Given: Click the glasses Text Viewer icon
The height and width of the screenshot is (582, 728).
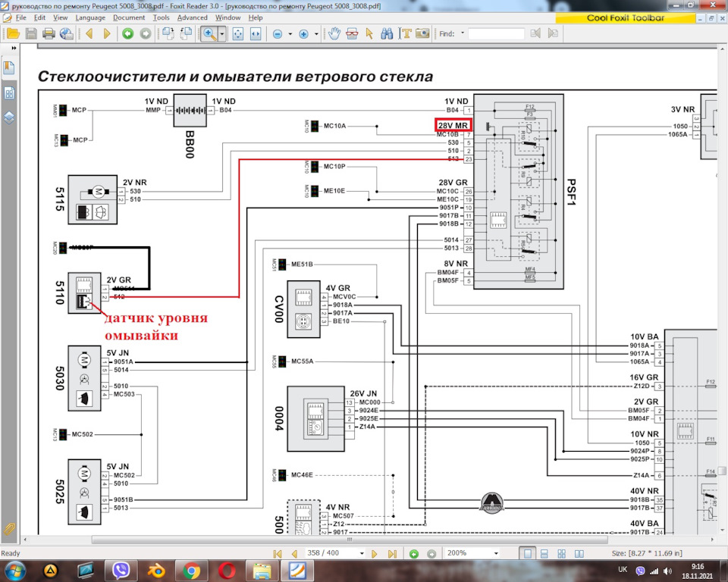Looking at the screenshot, I should pyautogui.click(x=352, y=33).
